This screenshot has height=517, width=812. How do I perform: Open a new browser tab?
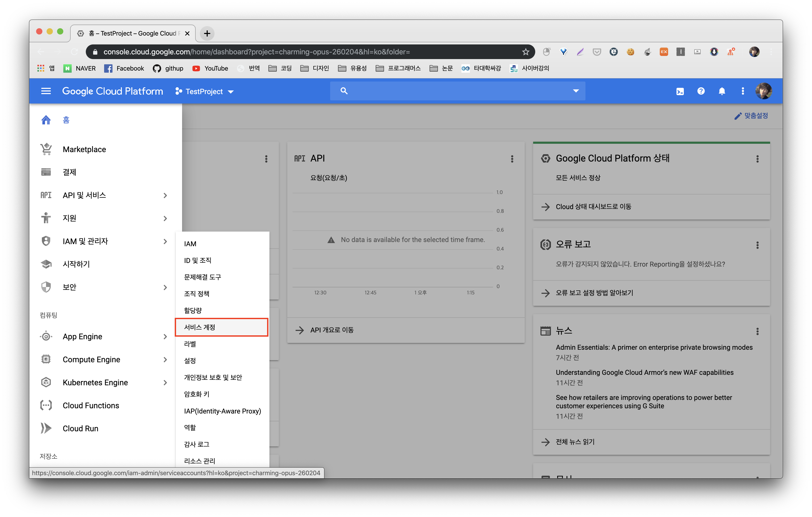[207, 33]
